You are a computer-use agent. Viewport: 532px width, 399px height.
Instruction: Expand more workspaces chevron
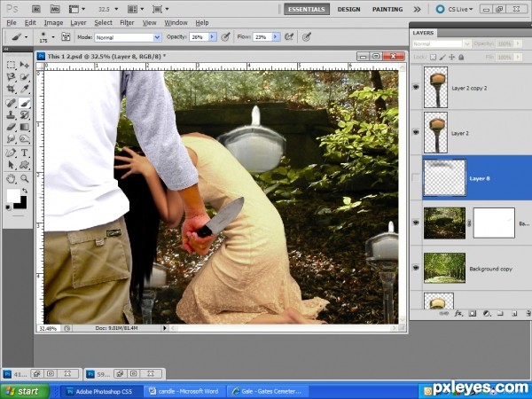[x=418, y=9]
